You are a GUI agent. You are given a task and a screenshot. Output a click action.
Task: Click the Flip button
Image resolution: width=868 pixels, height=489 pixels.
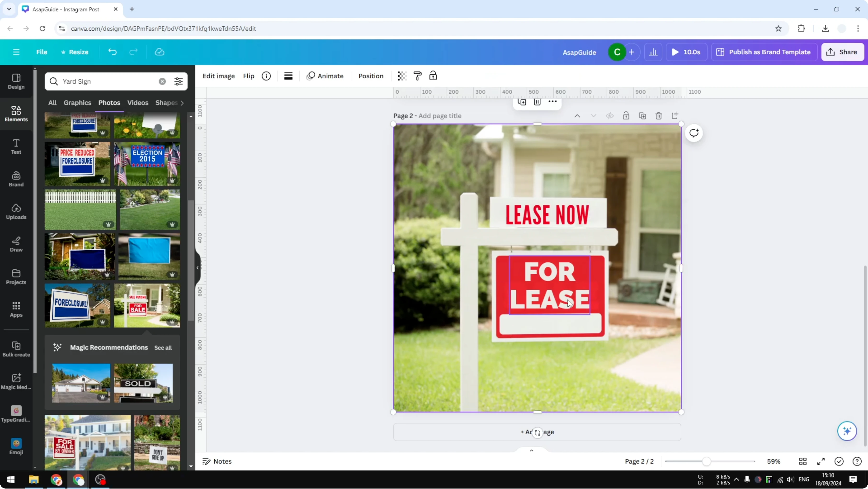(248, 76)
